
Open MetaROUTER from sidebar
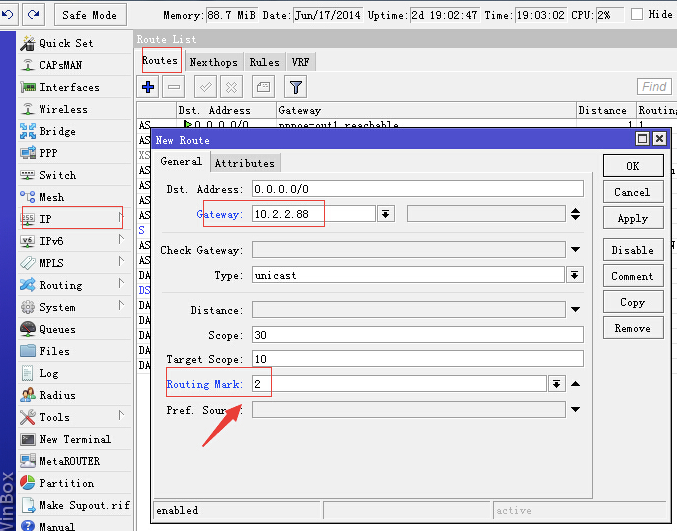click(74, 461)
